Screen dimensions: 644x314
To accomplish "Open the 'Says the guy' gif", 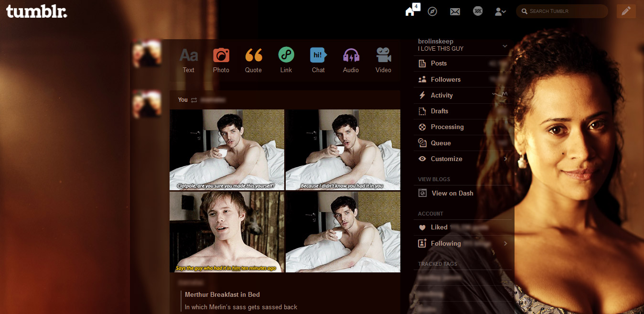I will coord(227,232).
